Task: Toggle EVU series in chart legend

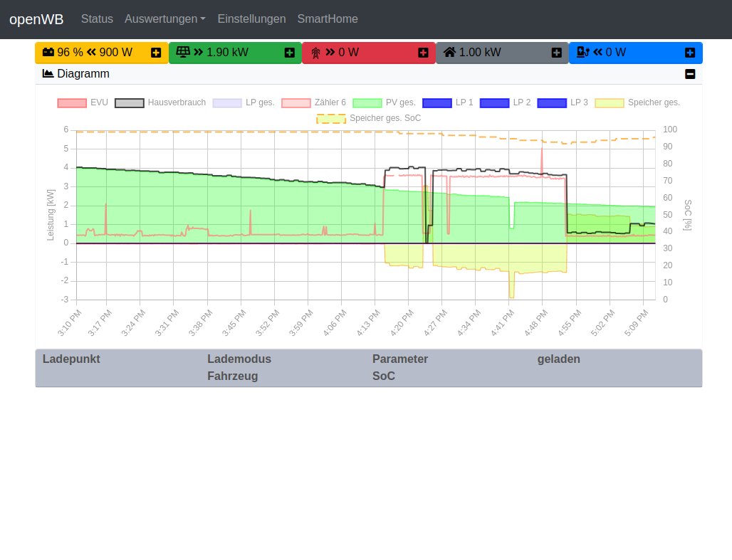Action: coord(72,103)
